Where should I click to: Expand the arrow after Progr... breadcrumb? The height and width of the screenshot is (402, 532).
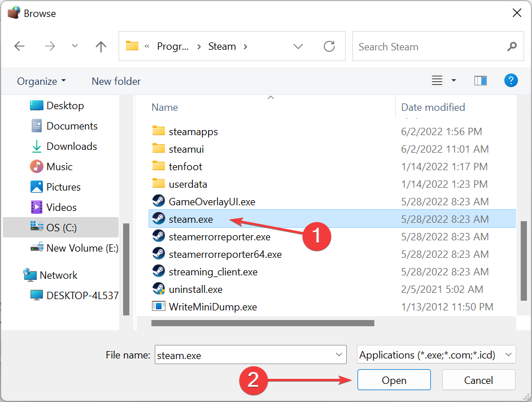pos(199,46)
